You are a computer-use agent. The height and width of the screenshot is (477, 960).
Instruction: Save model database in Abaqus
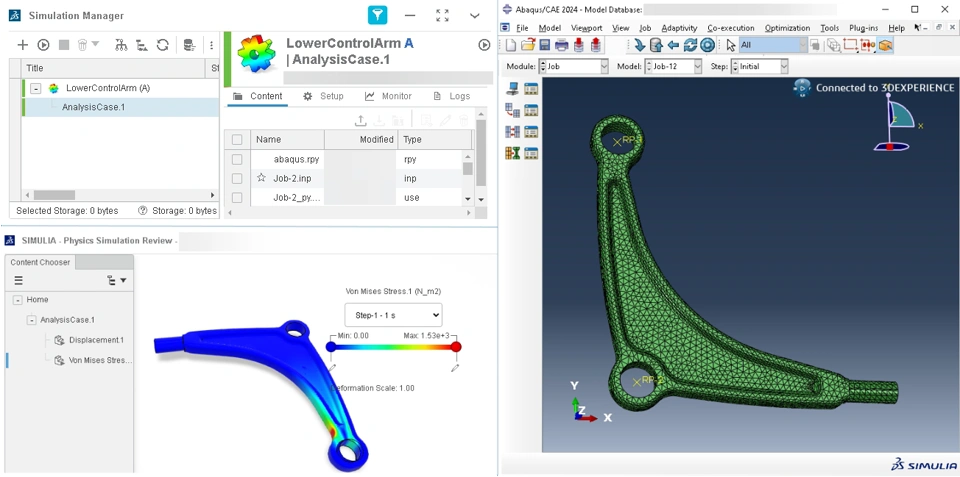(544, 45)
